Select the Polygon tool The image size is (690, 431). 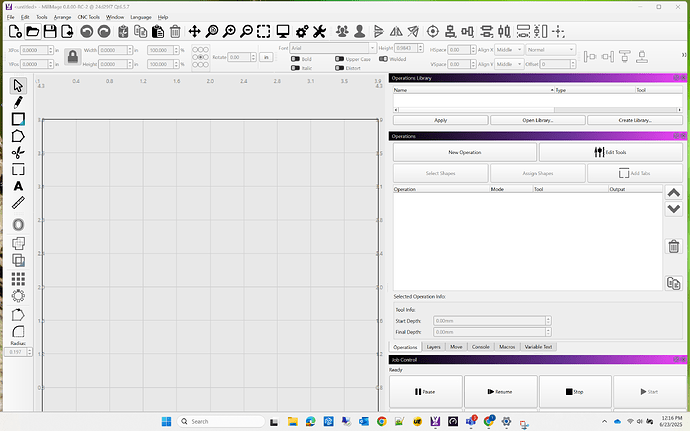click(18, 136)
